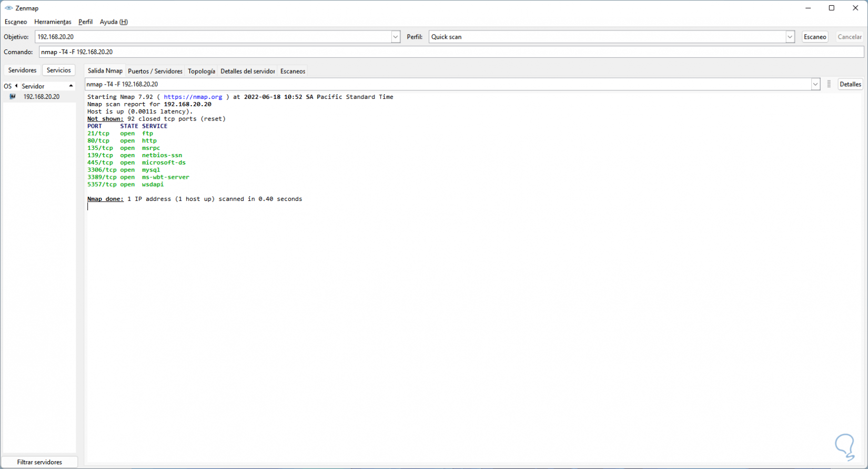Click the 445/tcp microsoft-ds output line
The height and width of the screenshot is (469, 868).
click(137, 163)
